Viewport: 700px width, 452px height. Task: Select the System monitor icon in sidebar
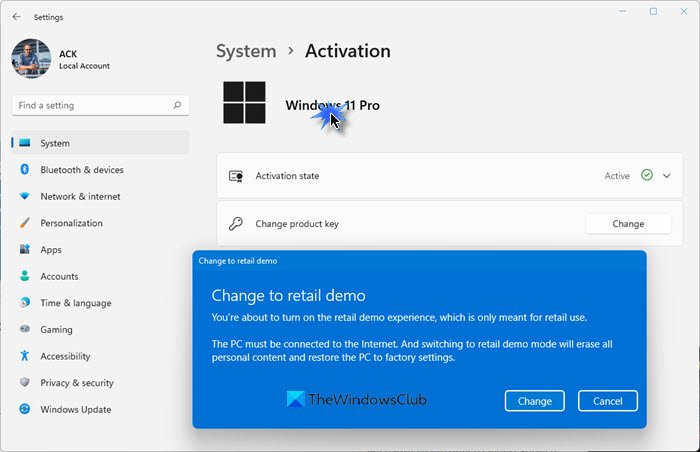pyautogui.click(x=25, y=143)
